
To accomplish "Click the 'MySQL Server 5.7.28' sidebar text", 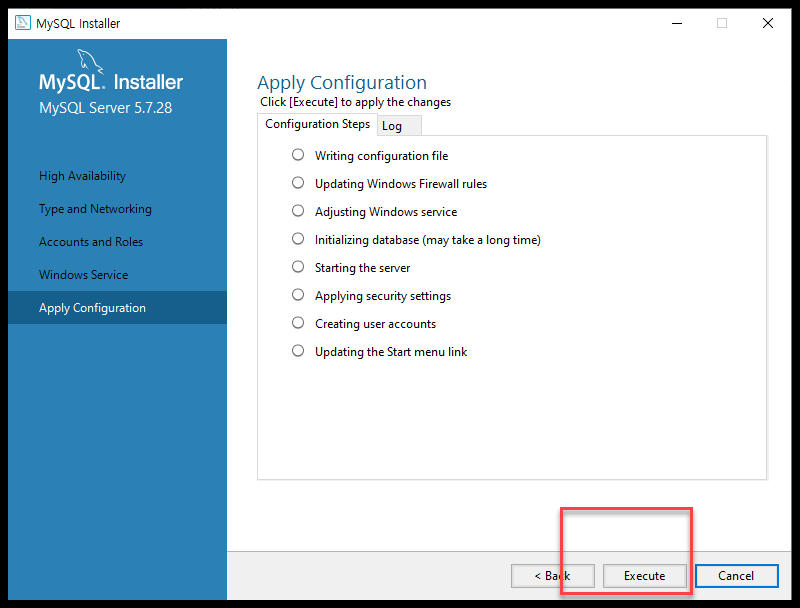I will tap(106, 108).
